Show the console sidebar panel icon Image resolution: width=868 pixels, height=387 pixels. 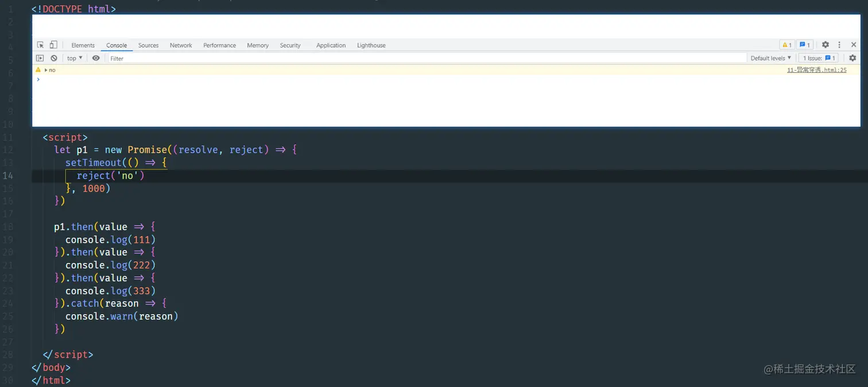(x=40, y=58)
